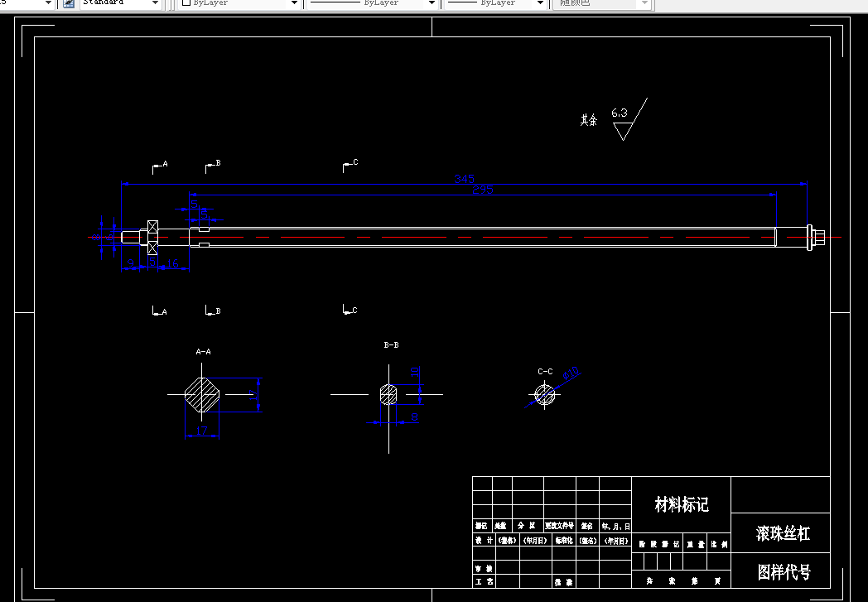Click the surface roughness triangle symbol

coord(624,132)
